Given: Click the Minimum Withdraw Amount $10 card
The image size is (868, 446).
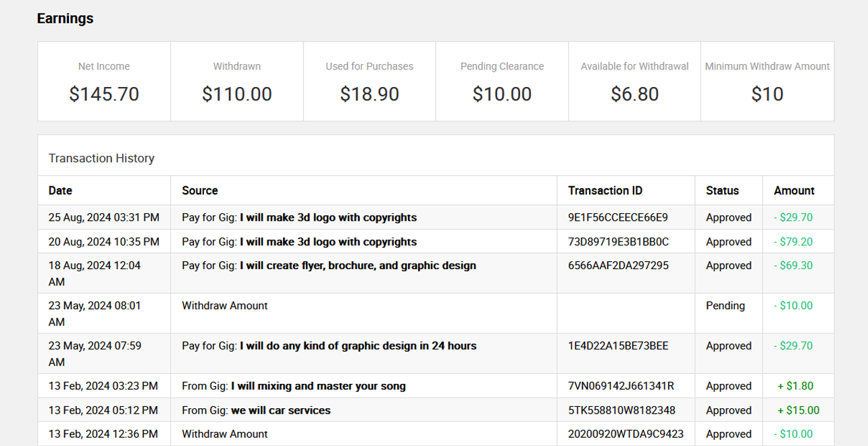Looking at the screenshot, I should coord(767,82).
